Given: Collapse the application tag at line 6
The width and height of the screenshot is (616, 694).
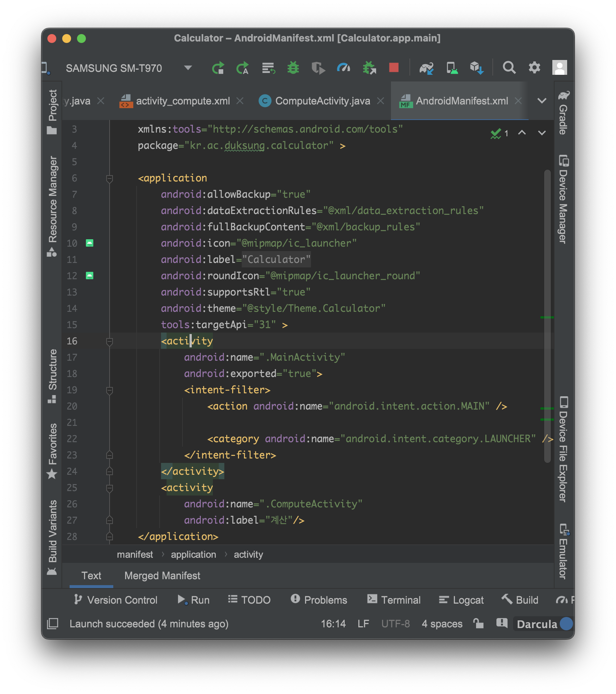Looking at the screenshot, I should [110, 178].
